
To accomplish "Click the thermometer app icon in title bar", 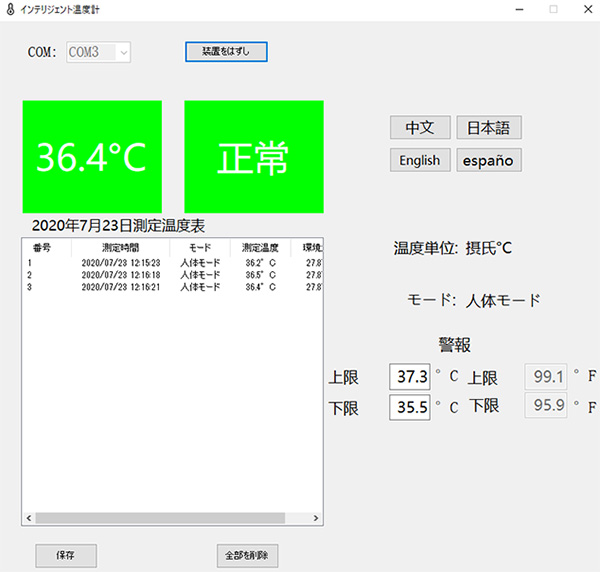I will pos(10,9).
